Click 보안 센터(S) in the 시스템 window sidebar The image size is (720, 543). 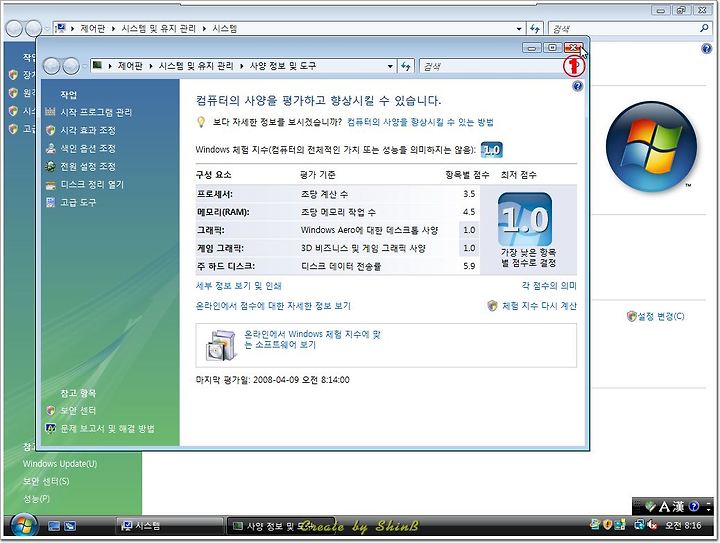pos(46,481)
